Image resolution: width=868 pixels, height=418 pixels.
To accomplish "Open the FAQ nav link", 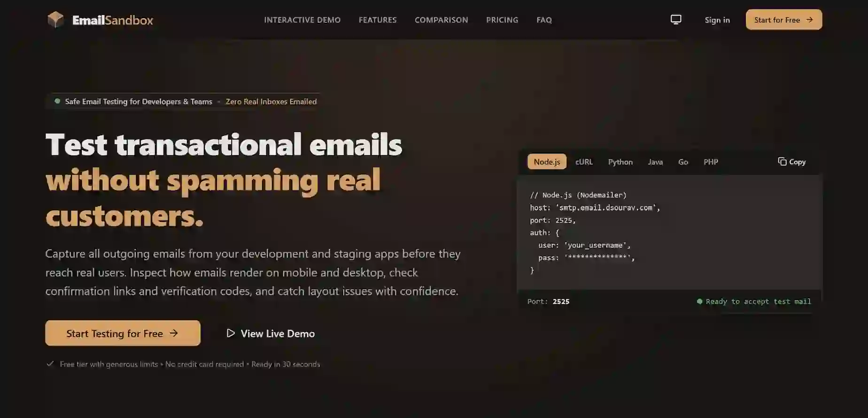I will click(544, 20).
